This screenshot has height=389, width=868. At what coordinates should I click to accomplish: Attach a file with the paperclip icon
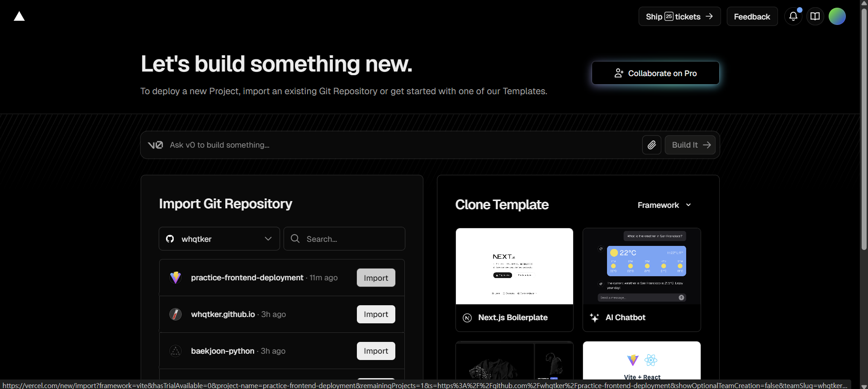652,145
